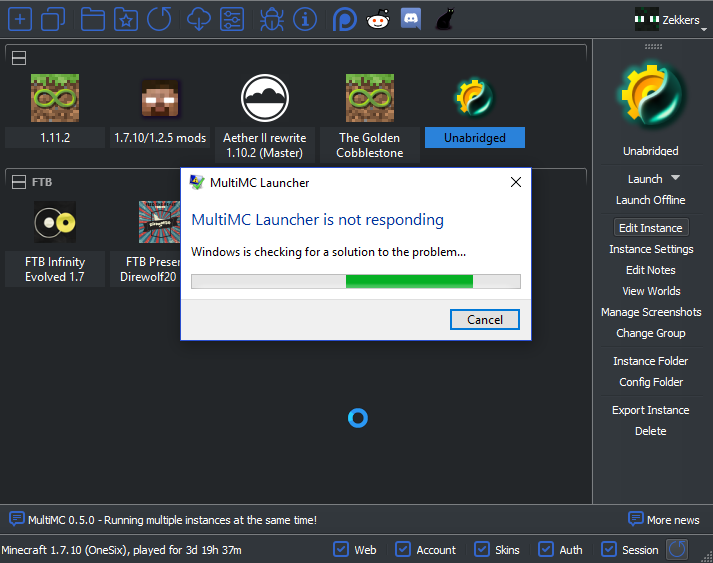
Task: Select the Unabridged instance icon
Action: (475, 98)
